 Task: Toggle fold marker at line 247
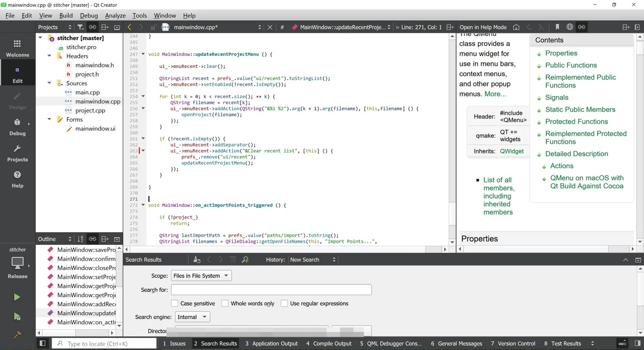[143, 54]
